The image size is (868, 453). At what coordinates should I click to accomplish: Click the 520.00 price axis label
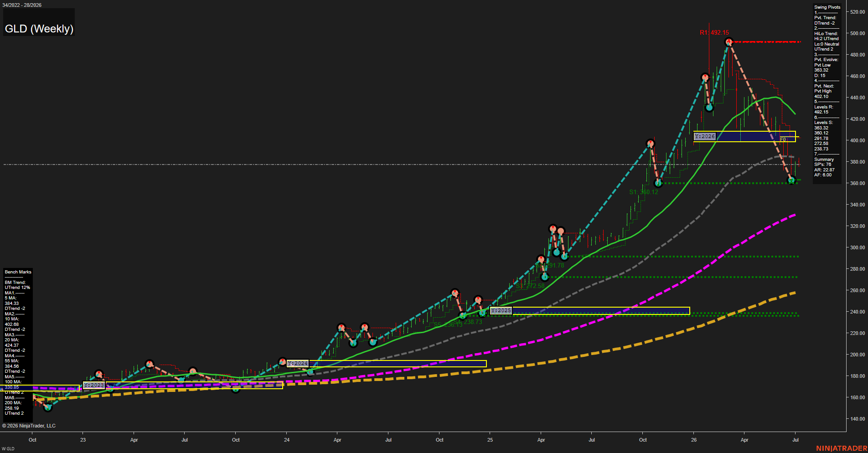click(x=858, y=12)
